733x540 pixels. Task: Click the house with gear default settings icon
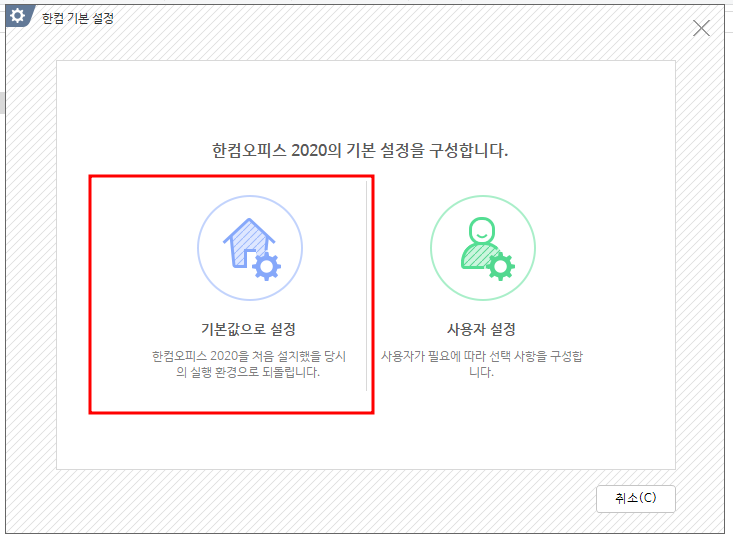250,248
